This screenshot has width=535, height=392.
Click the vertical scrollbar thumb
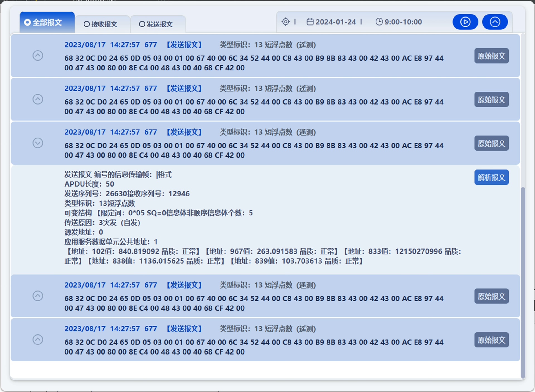tap(523, 282)
